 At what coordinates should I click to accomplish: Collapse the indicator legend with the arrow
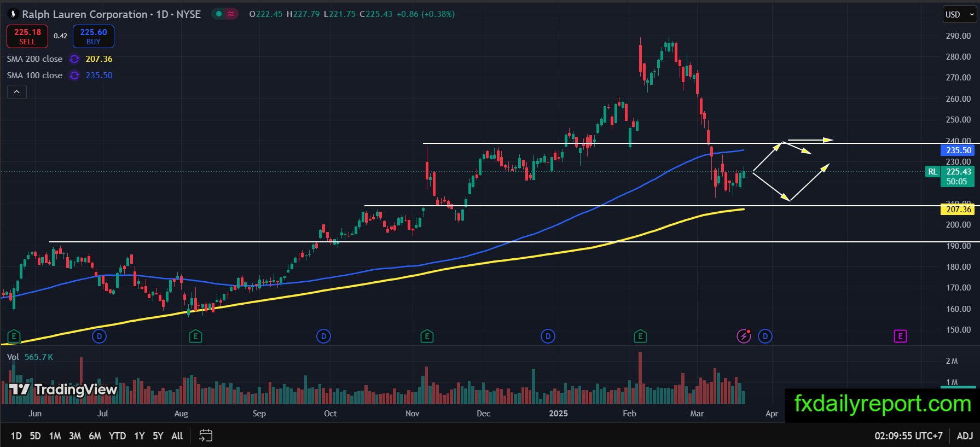point(16,92)
